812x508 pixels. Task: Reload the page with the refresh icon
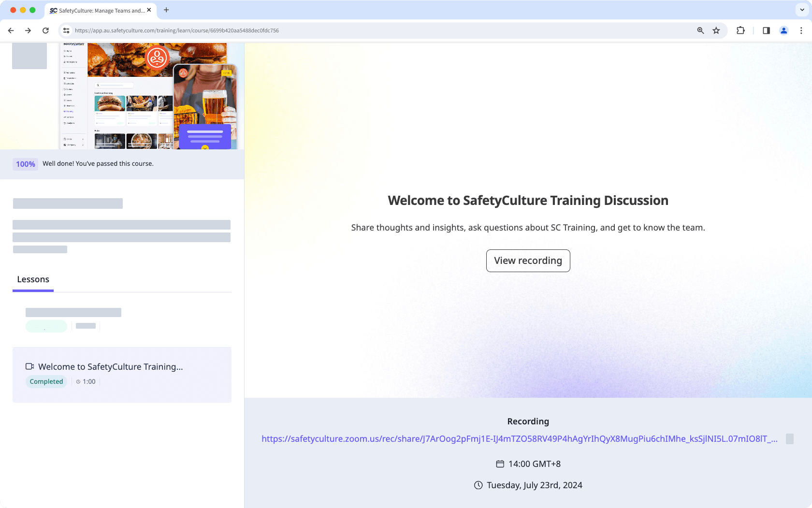tap(45, 30)
